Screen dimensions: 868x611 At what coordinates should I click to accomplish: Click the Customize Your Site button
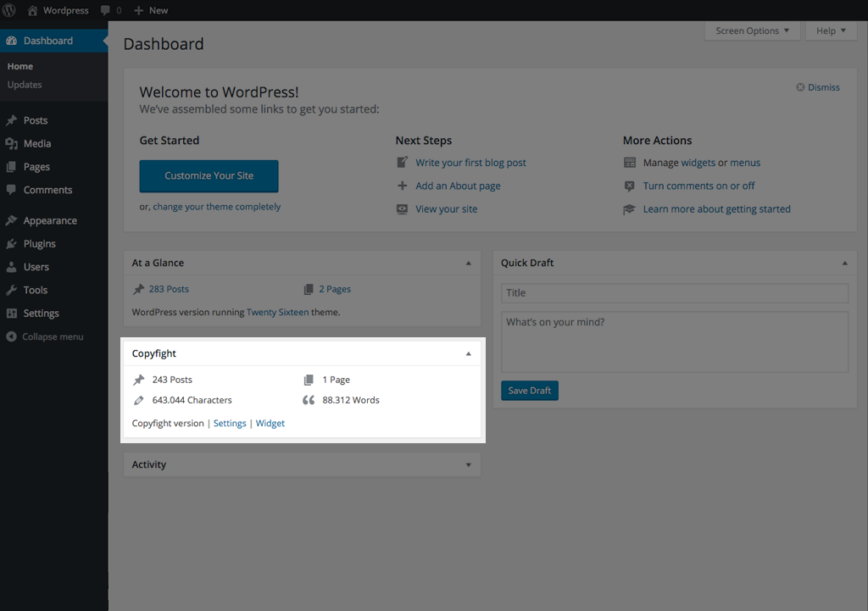(x=209, y=176)
